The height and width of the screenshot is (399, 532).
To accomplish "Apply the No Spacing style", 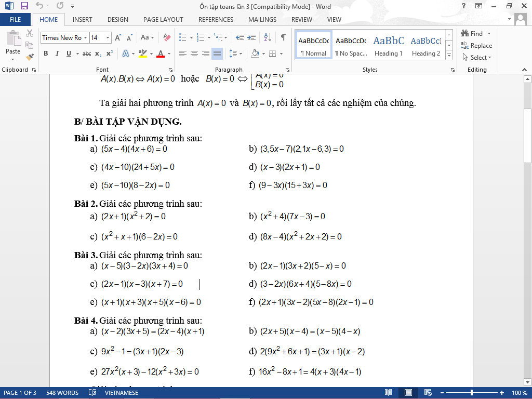I will (x=351, y=46).
